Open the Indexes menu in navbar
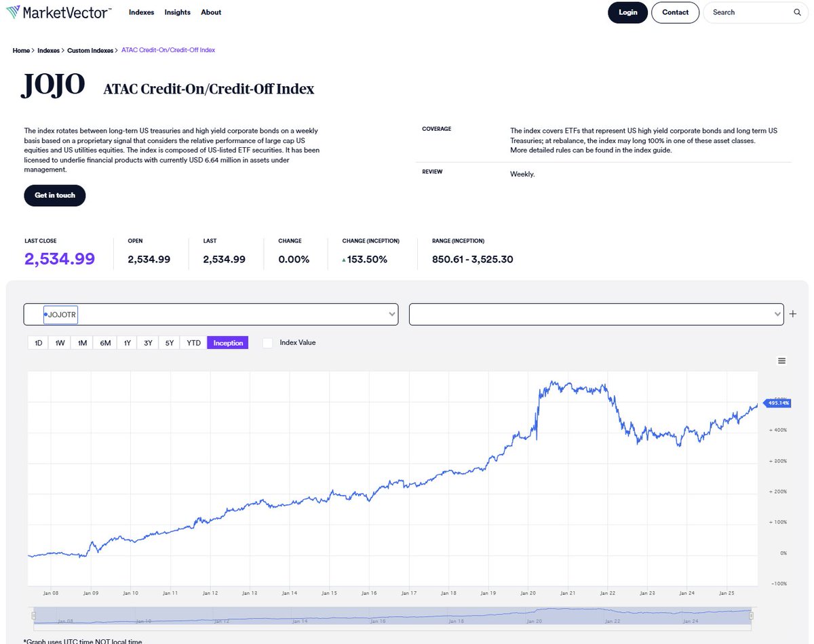 pyautogui.click(x=142, y=12)
